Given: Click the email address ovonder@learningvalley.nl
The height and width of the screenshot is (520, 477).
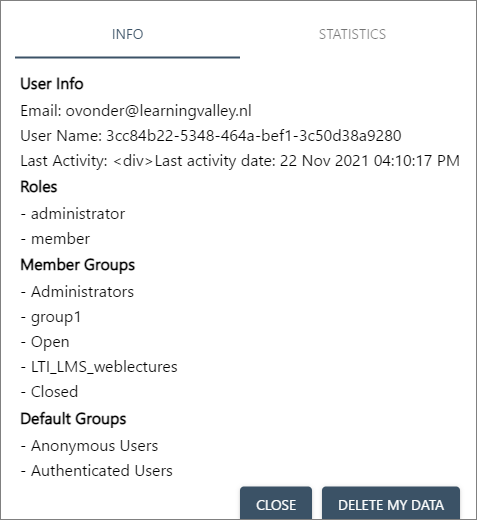Looking at the screenshot, I should 158,111.
